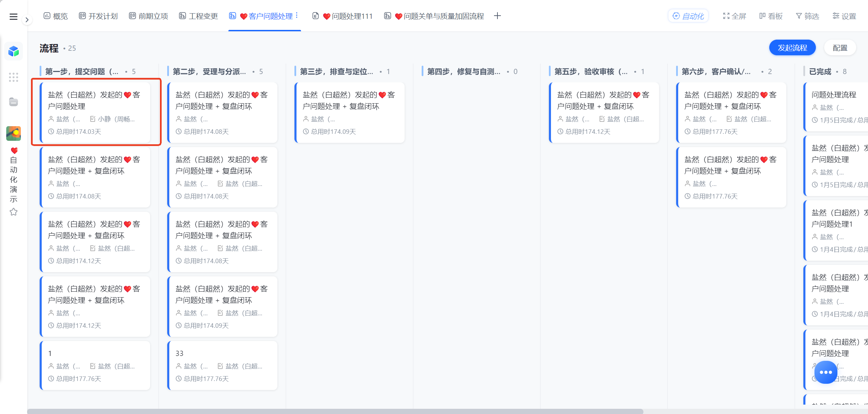
Task: Open the floating blue chat bubble button
Action: [826, 372]
